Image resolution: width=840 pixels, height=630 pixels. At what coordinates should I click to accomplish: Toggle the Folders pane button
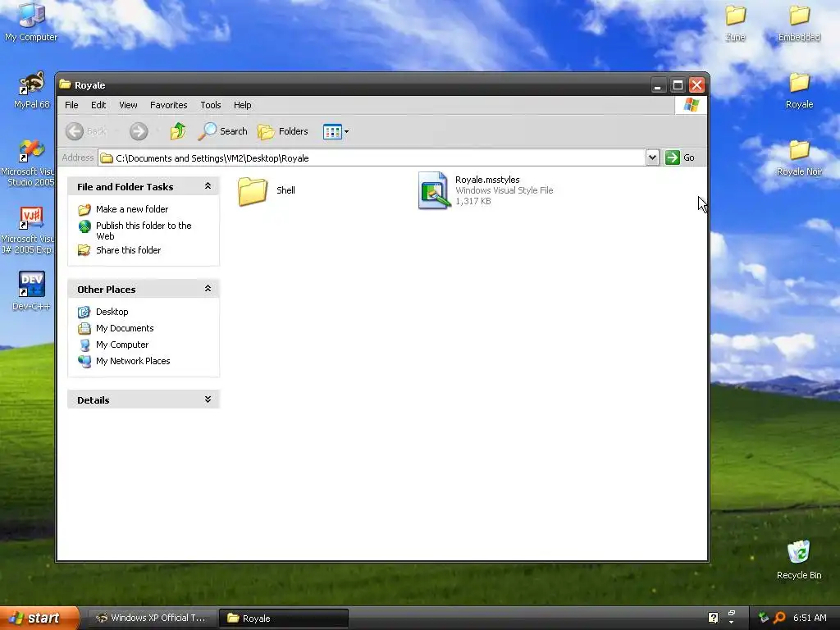[x=283, y=131]
